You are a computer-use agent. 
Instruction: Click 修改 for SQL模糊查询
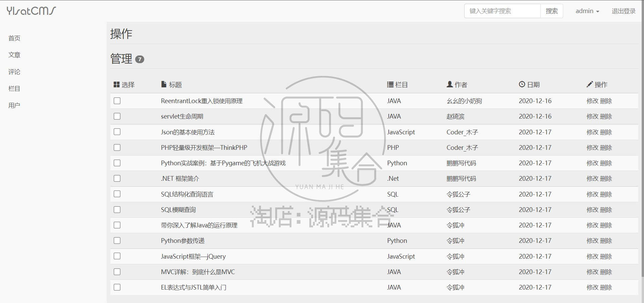pyautogui.click(x=592, y=210)
